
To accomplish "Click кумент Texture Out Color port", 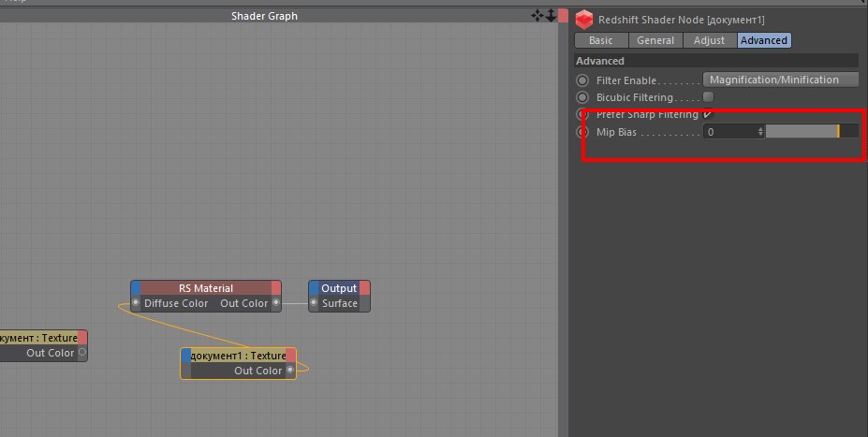I will click(82, 353).
